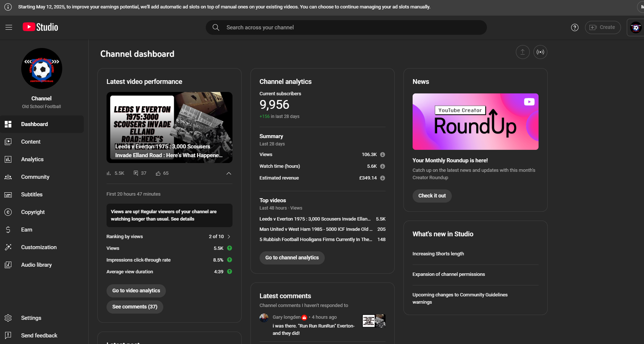Click the views bar icon showing 5.5K
The image size is (644, 344).
pos(109,173)
